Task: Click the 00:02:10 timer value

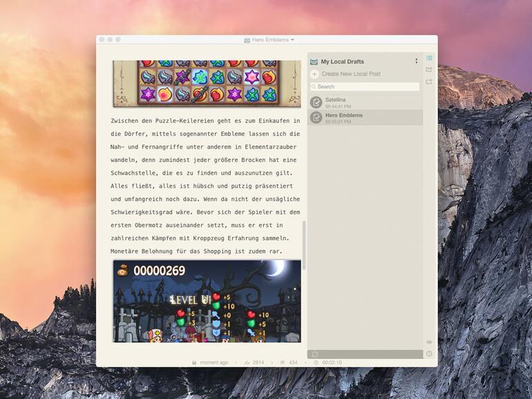Action: pyautogui.click(x=332, y=362)
